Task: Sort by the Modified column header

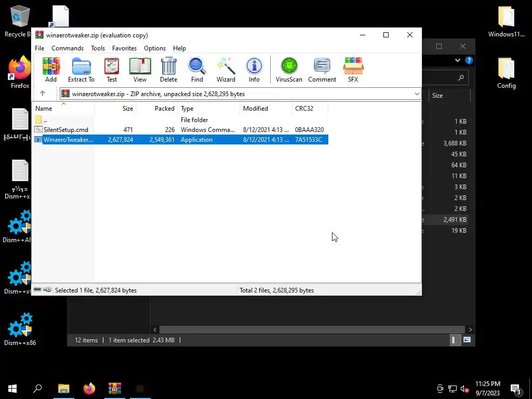Action: [x=265, y=109]
